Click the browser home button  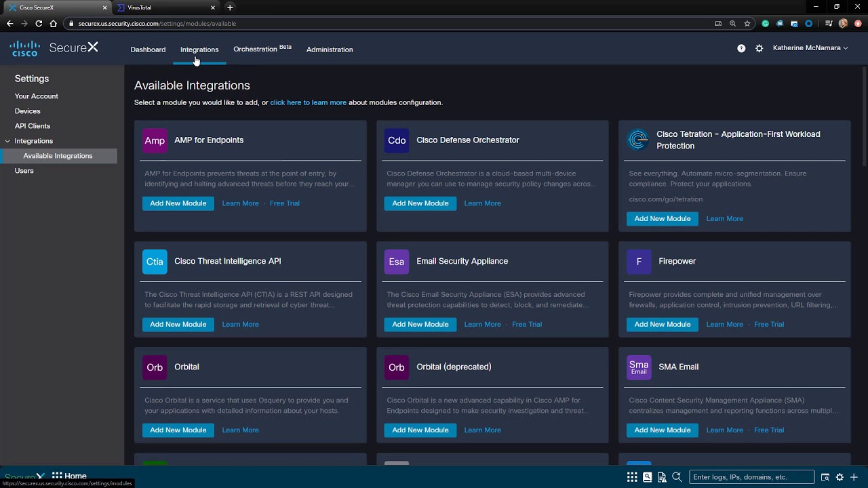pos(54,23)
